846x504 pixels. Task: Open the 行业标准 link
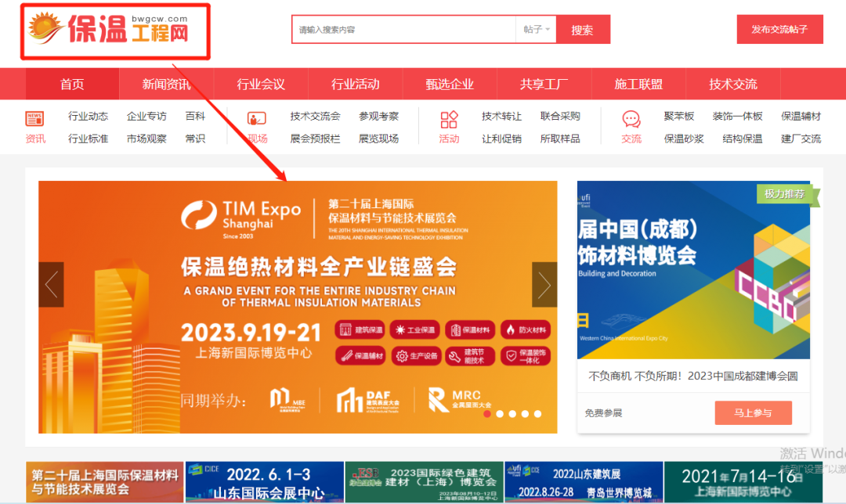click(x=88, y=139)
